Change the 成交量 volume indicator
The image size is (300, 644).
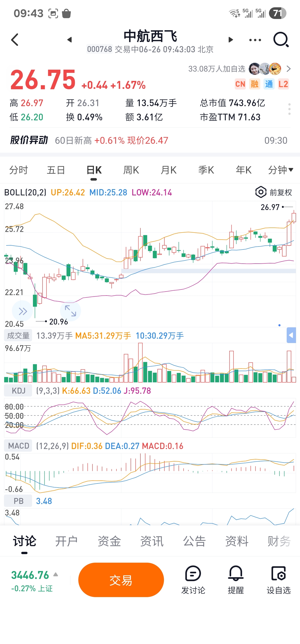click(x=18, y=336)
